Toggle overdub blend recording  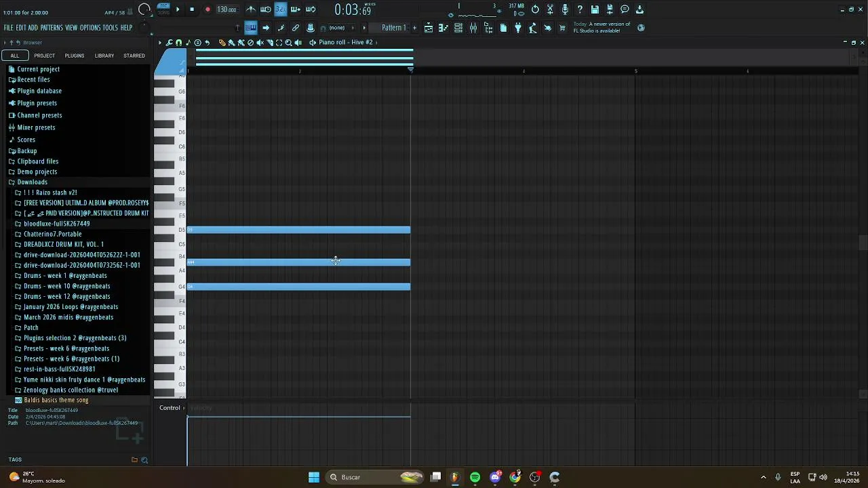296,9
